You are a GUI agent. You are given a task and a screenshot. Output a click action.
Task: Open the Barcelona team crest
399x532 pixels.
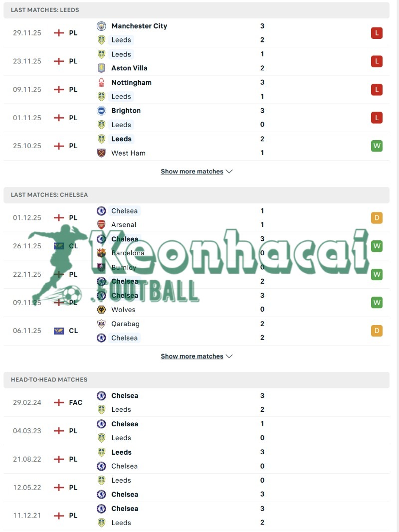tap(101, 253)
